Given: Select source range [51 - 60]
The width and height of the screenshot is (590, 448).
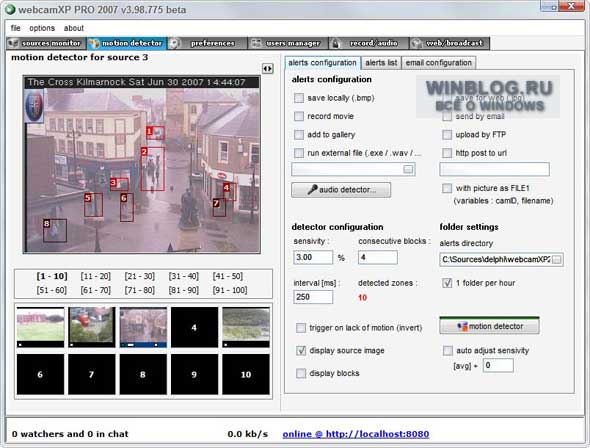Looking at the screenshot, I should tap(52, 290).
